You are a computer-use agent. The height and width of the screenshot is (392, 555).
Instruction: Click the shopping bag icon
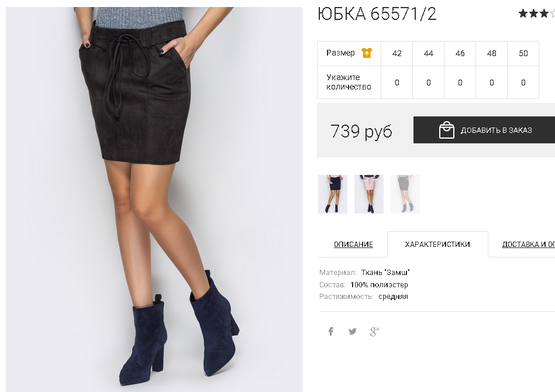[447, 130]
